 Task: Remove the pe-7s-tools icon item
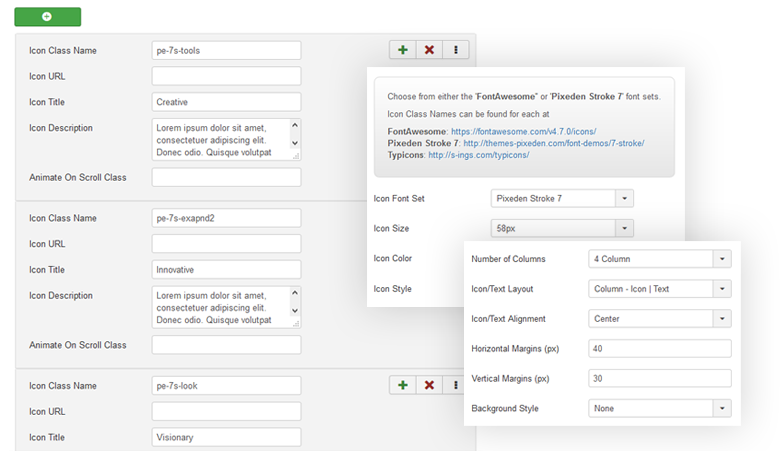click(x=429, y=50)
